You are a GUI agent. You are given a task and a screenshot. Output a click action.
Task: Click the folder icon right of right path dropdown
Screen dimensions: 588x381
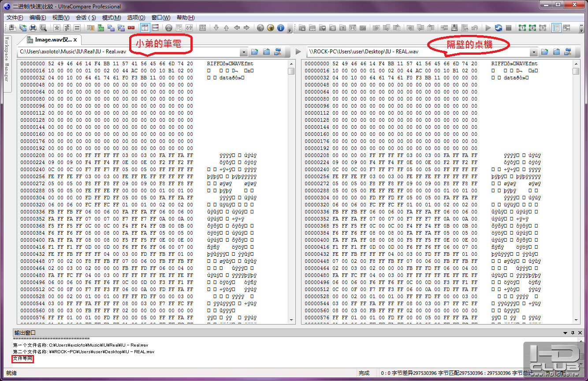(x=545, y=52)
